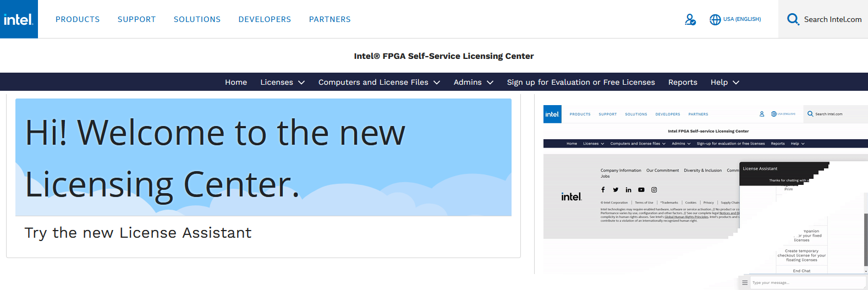Open the large DEVELOPERS menu in the top header
The image size is (868, 290).
(x=265, y=19)
